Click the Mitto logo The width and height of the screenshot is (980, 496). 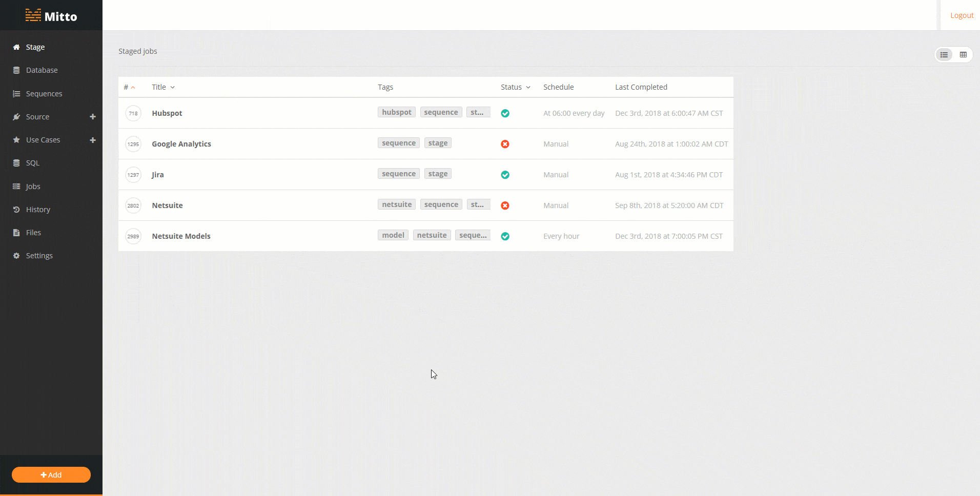[51, 16]
